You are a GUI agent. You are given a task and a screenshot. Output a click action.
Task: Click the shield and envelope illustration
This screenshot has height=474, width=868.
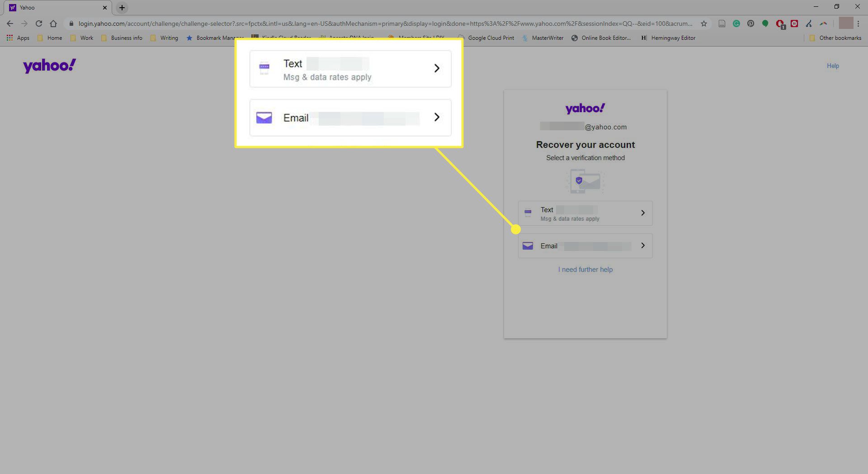[x=585, y=181]
